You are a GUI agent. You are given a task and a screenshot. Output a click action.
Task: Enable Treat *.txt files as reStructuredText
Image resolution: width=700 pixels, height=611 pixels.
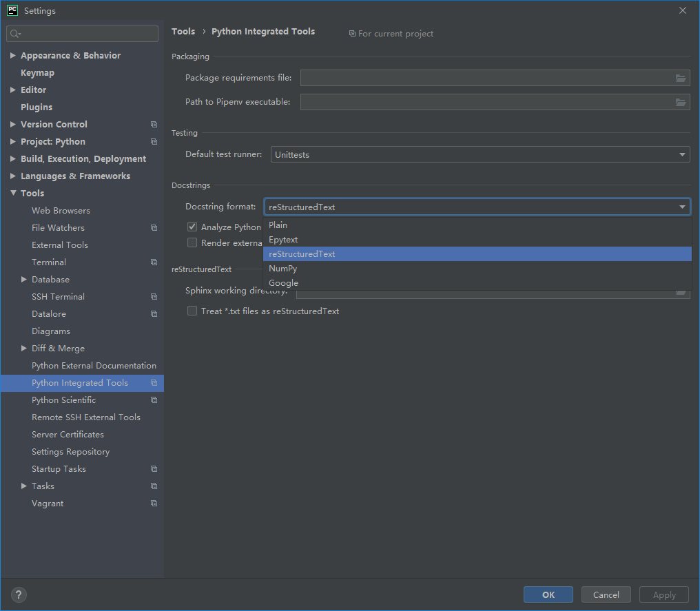(192, 311)
